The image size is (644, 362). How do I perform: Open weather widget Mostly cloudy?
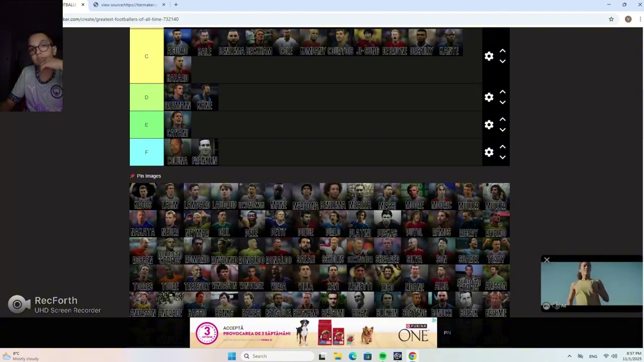(20, 356)
